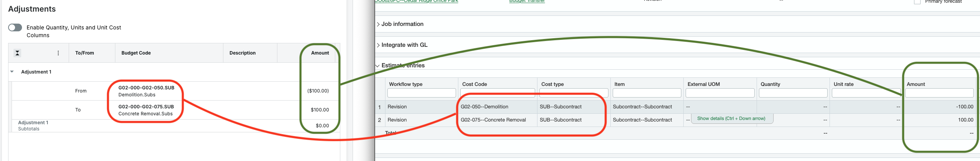Image resolution: width=980 pixels, height=161 pixels.
Task: Click the Workflow type column header
Action: pyautogui.click(x=406, y=84)
